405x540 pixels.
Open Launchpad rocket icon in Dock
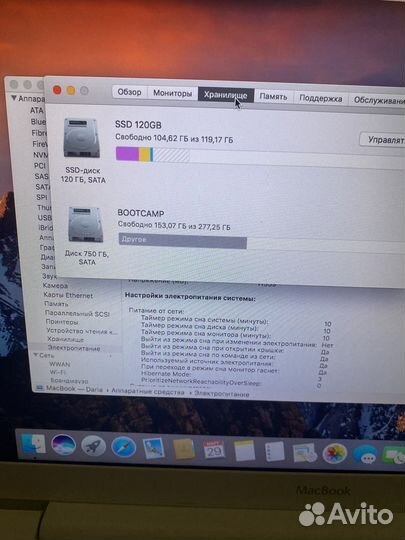coord(93,446)
